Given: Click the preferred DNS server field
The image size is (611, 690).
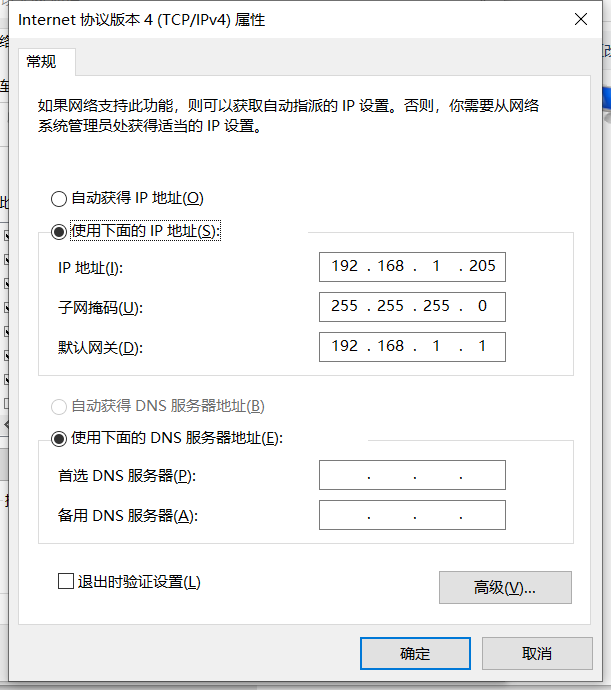Looking at the screenshot, I should 412,475.
